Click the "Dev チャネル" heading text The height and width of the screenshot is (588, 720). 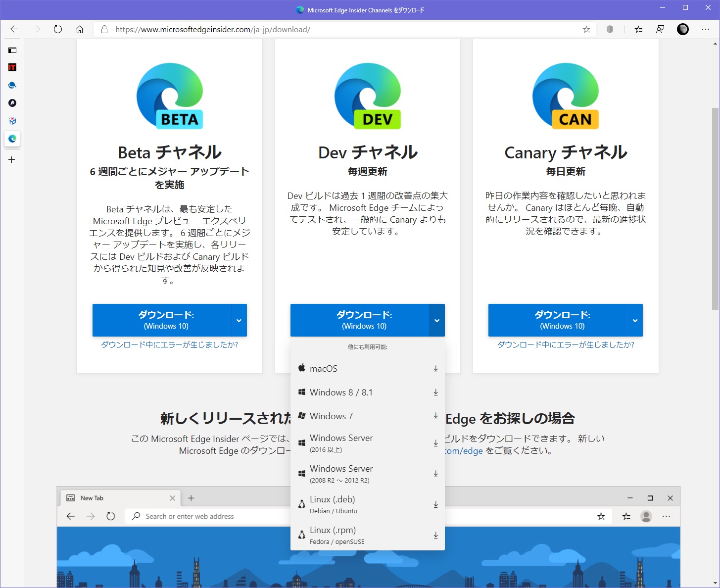pos(368,152)
